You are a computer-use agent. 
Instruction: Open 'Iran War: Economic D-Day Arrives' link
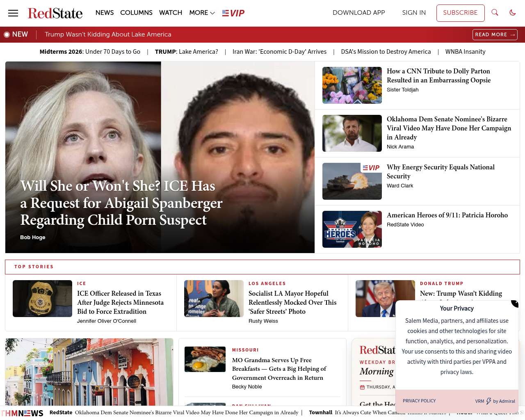tap(280, 52)
